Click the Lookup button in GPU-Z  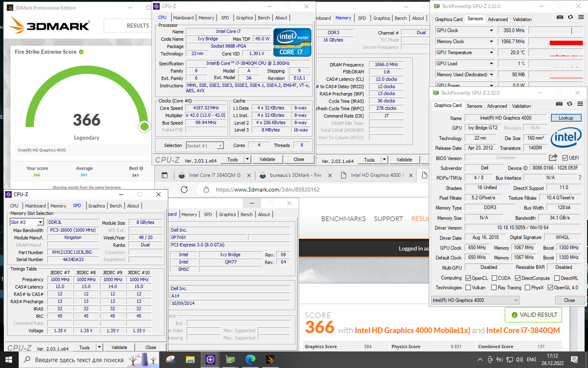(566, 118)
